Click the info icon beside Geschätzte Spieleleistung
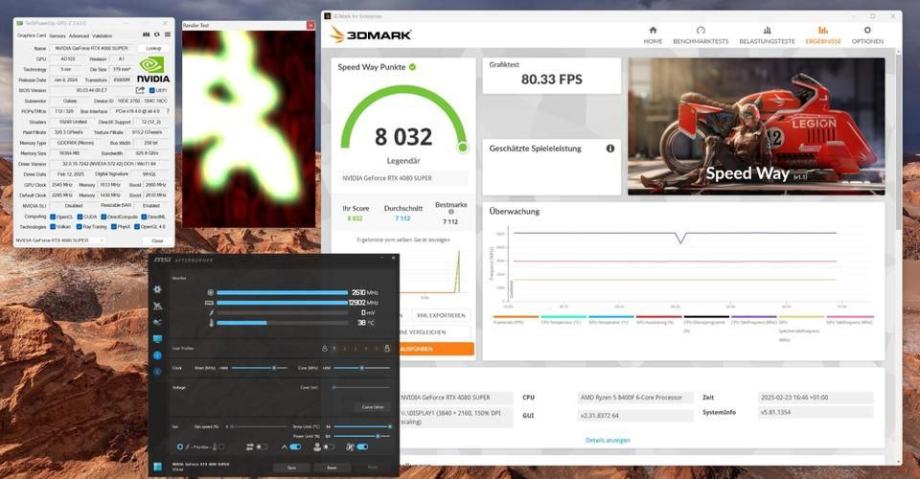 [x=610, y=149]
